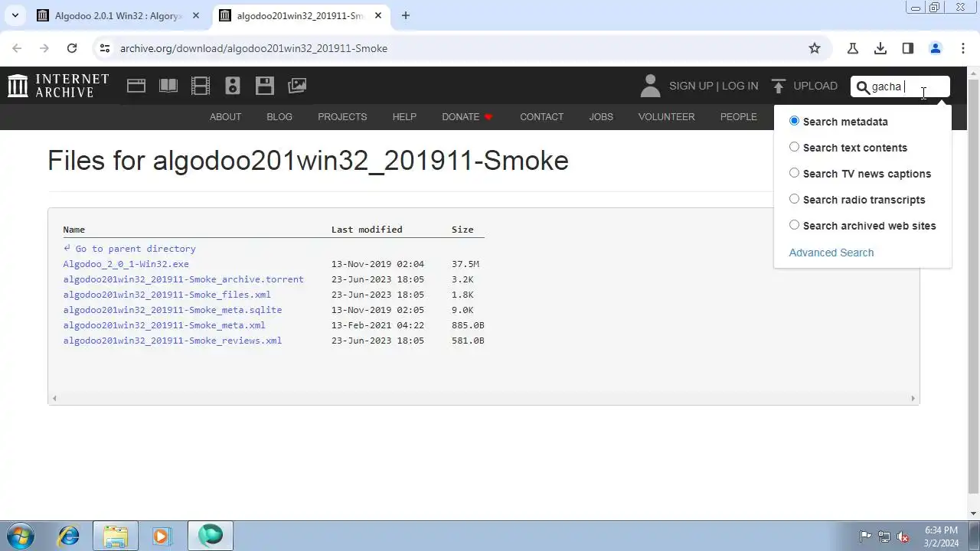Open the DONATE menu item
Screen dimensions: 980x551
click(467, 117)
